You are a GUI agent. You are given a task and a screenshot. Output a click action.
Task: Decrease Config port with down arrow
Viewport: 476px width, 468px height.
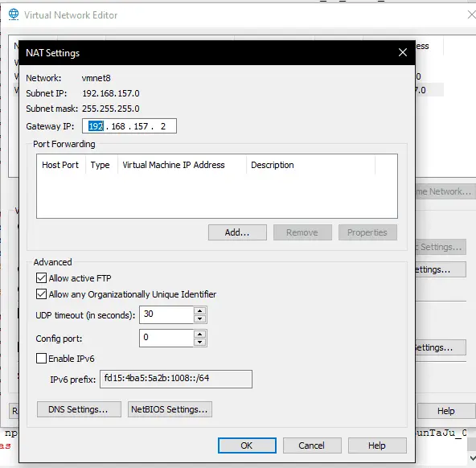coord(199,342)
